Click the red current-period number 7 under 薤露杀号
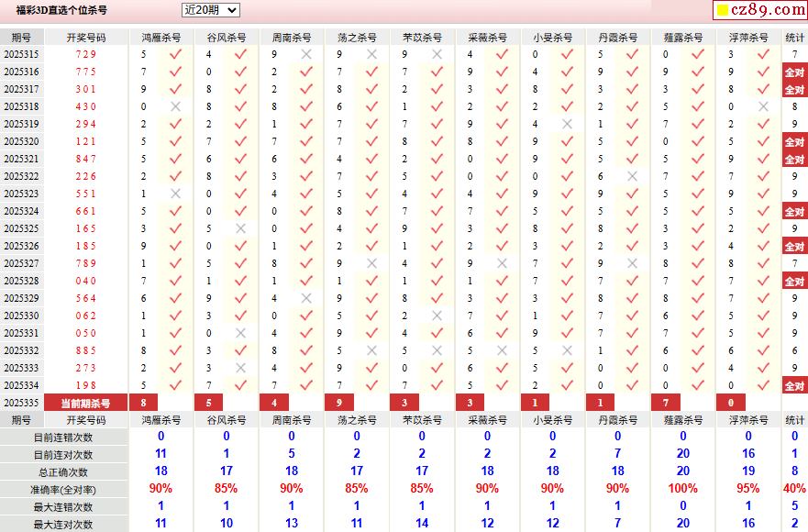This screenshot has height=532, width=808. click(666, 403)
